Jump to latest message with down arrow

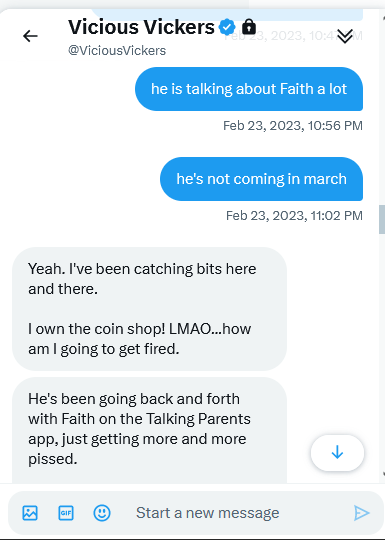pos(337,453)
